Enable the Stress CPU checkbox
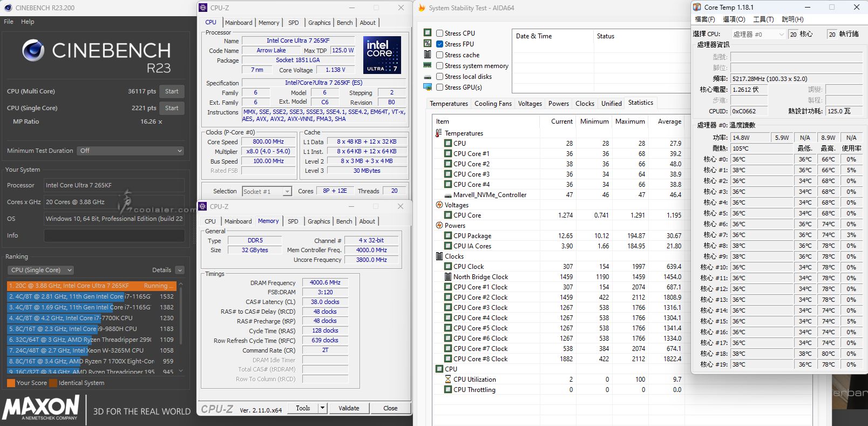This screenshot has width=868, height=426. [439, 33]
